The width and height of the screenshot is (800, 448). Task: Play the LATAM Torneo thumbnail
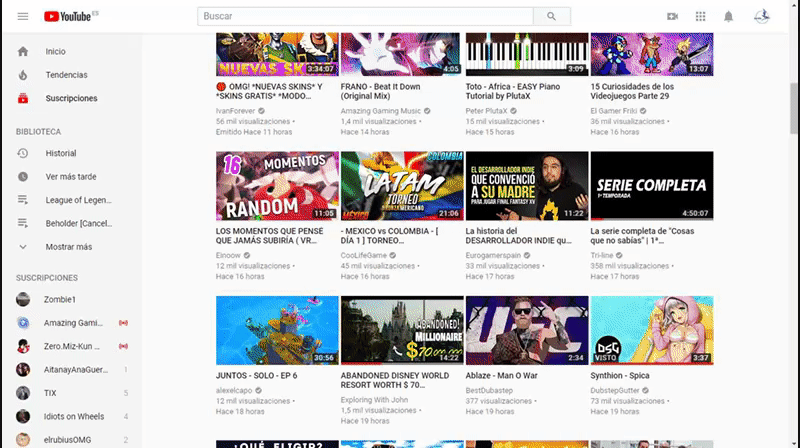(402, 186)
